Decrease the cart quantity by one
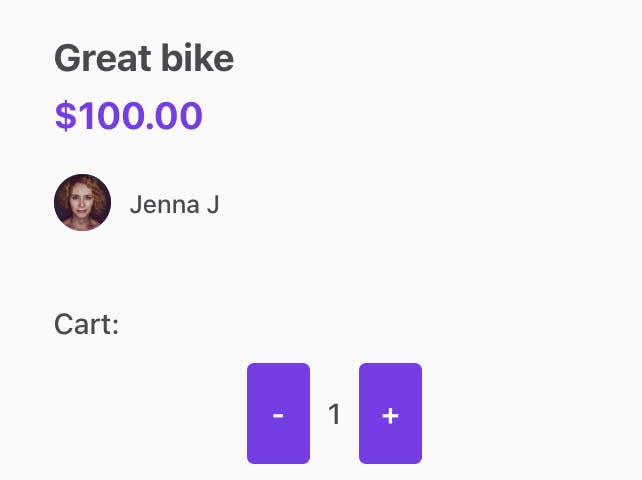Viewport: 642px width, 480px height. coord(278,413)
